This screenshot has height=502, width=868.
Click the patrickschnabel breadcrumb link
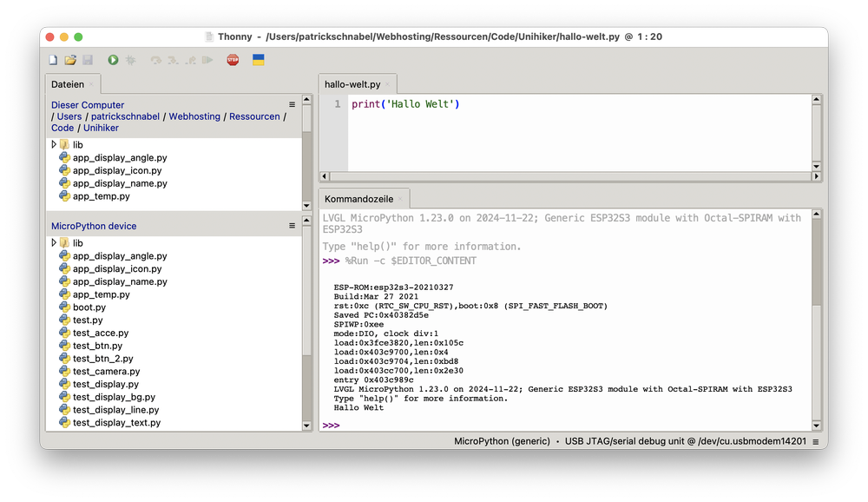[x=125, y=116]
